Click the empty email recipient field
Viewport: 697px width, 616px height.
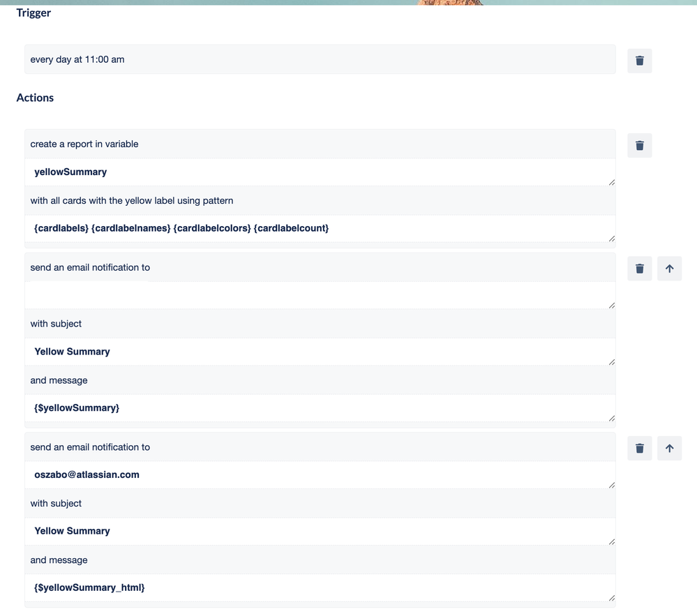[x=320, y=294]
